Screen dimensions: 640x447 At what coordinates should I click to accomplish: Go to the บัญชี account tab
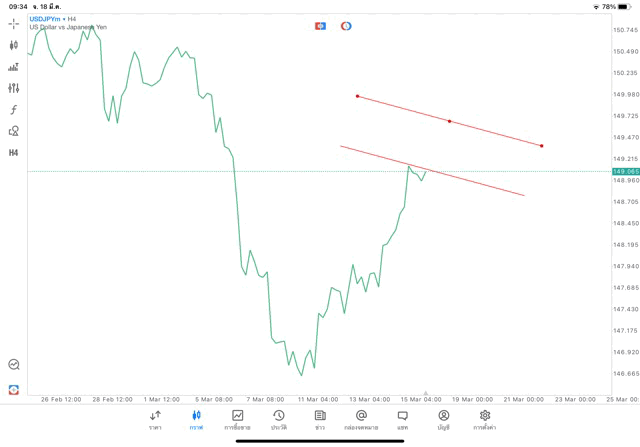pos(443,420)
